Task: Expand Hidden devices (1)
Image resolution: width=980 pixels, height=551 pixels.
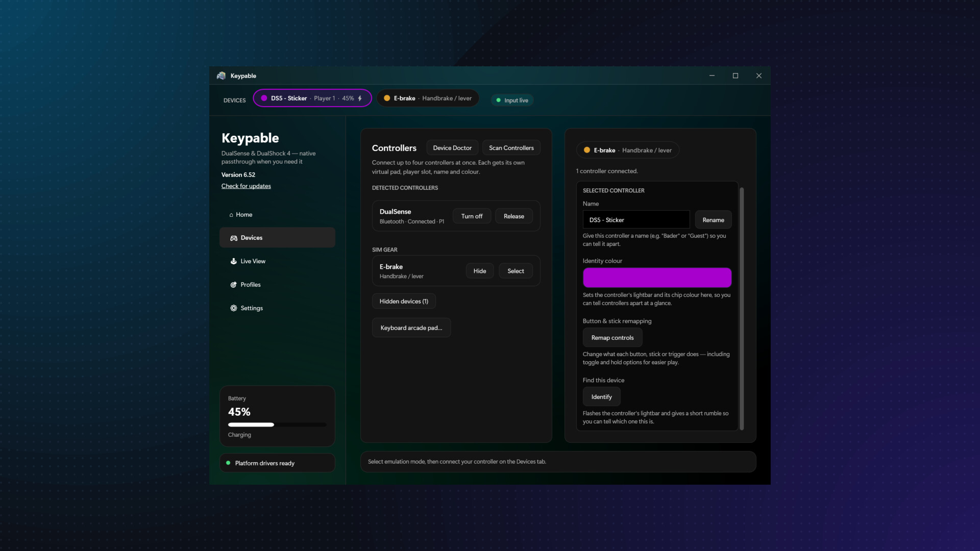Action: (404, 302)
